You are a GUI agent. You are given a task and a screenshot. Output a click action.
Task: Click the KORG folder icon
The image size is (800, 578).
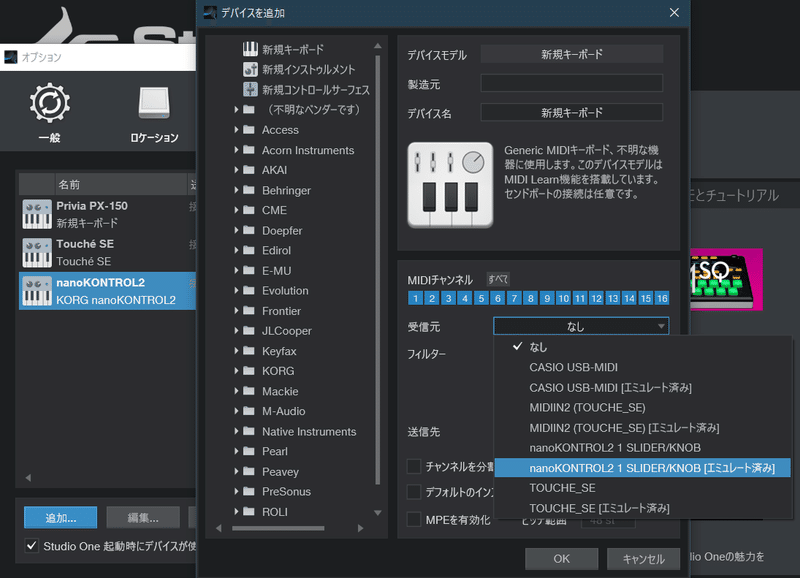click(x=249, y=371)
